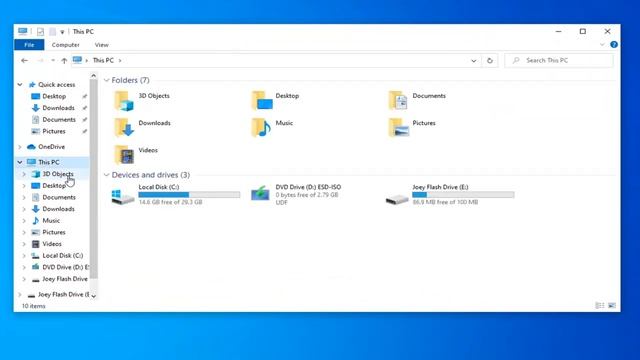Select DVD Drive (D:) in navigation tree
Image resolution: width=640 pixels, height=360 pixels.
(x=65, y=267)
